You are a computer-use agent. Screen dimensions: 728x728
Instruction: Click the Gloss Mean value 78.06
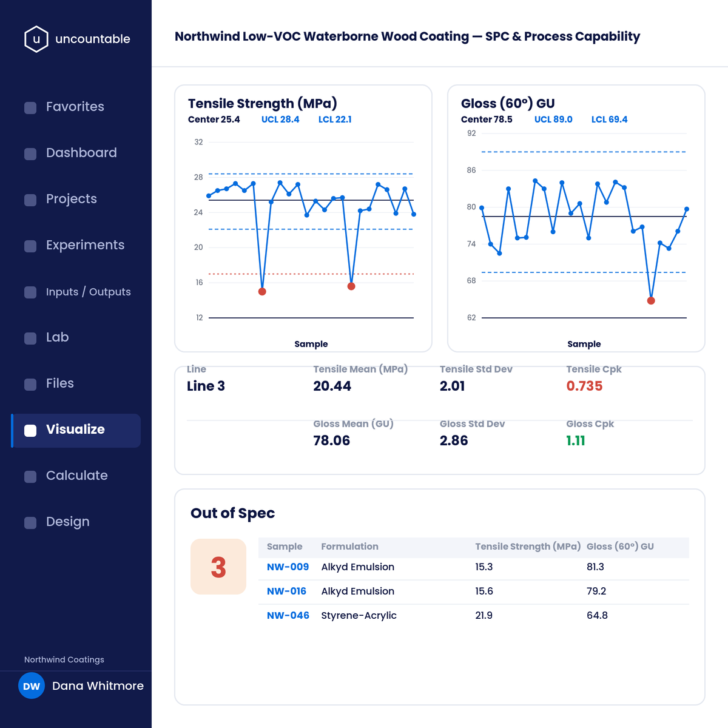pyautogui.click(x=331, y=441)
